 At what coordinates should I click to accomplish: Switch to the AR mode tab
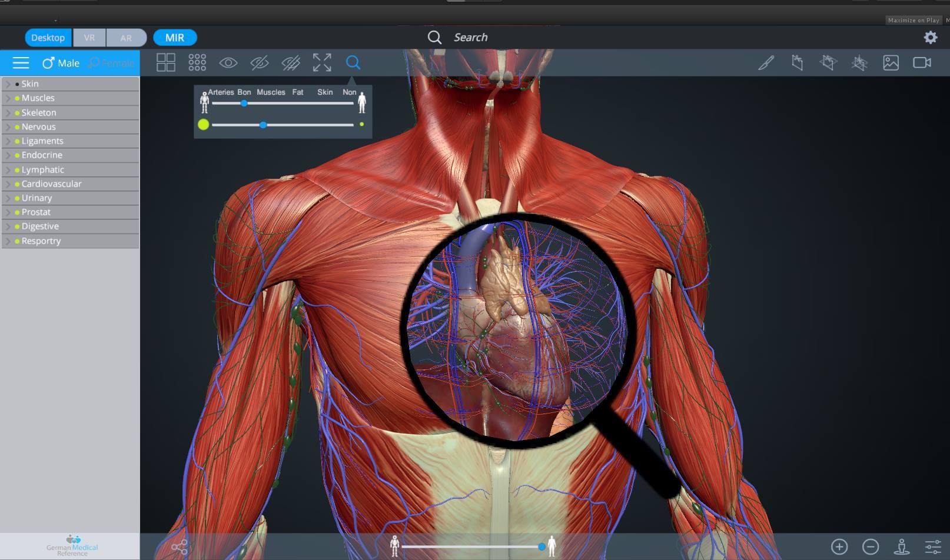126,38
